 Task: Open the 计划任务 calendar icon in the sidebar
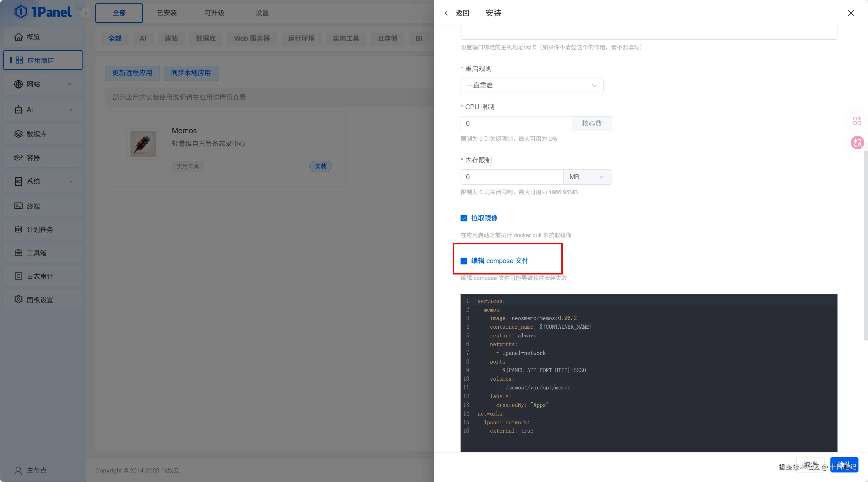click(x=19, y=229)
